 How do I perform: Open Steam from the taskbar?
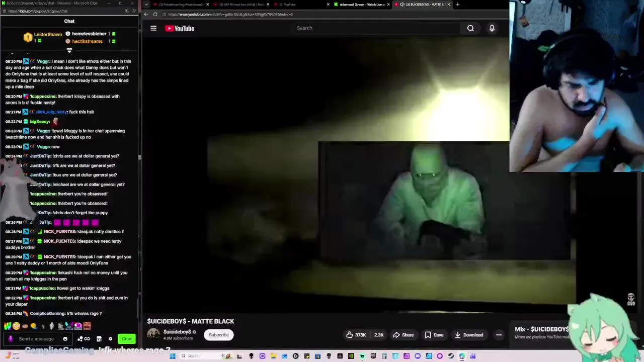click(x=451, y=356)
